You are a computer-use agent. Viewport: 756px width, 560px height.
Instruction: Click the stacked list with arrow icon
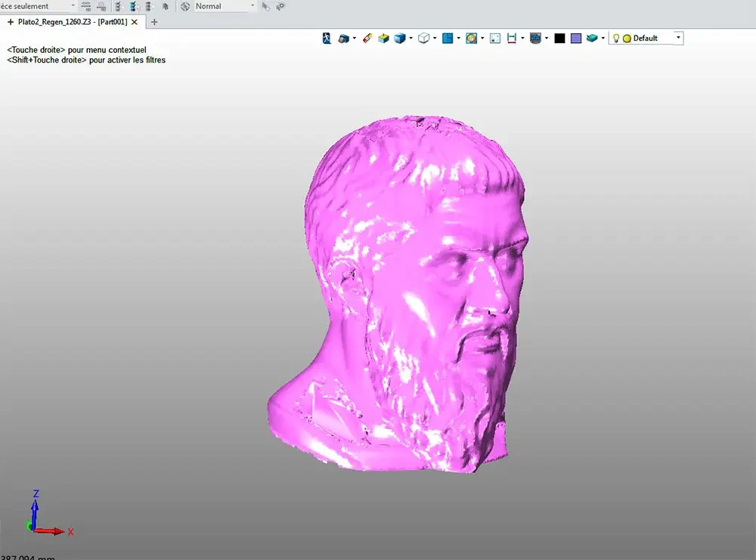[150, 6]
